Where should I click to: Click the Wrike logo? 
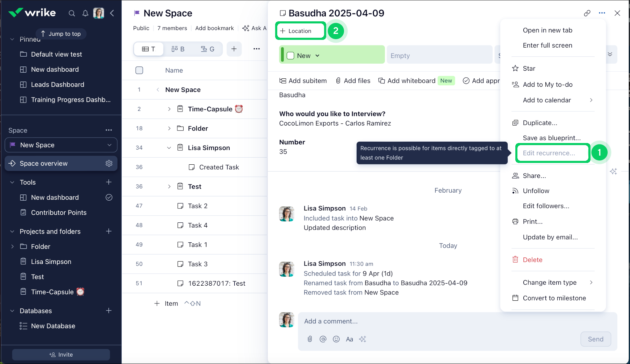coord(32,13)
